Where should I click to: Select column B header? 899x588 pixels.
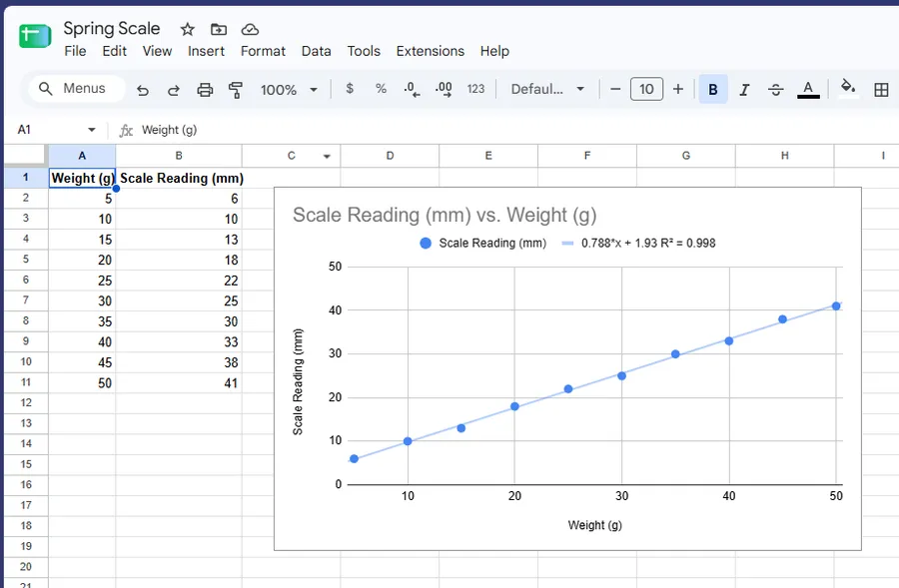point(179,156)
